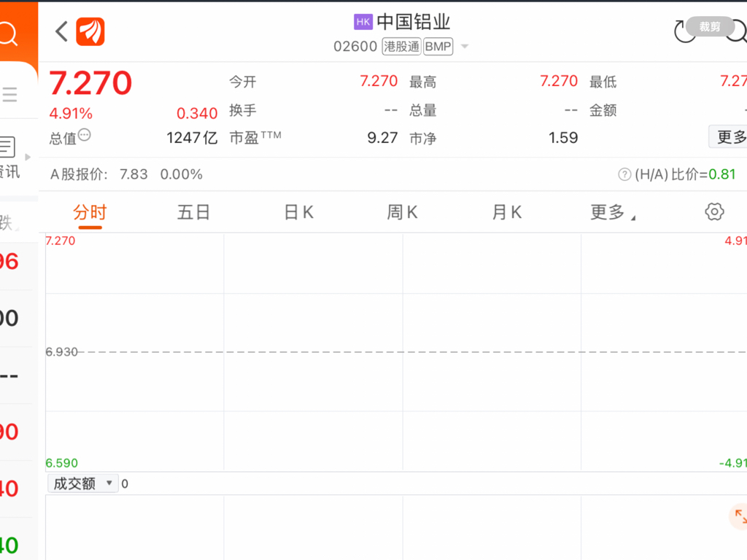Click the stock code 02600
Viewport: 747px width, 560px height.
(355, 46)
